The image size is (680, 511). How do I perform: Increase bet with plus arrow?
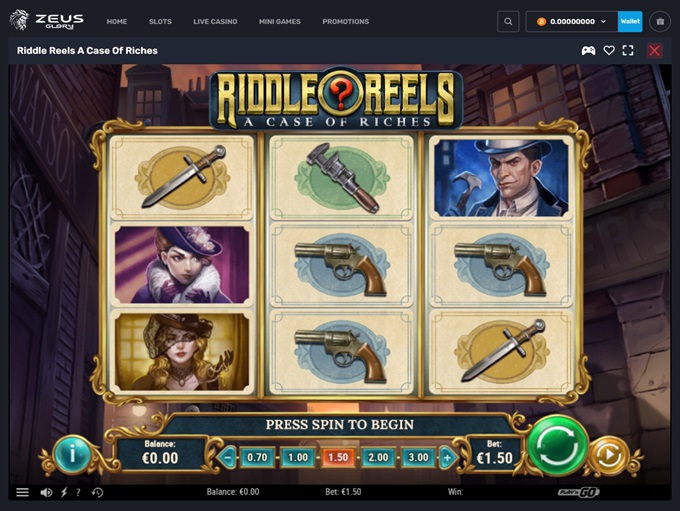click(x=448, y=457)
